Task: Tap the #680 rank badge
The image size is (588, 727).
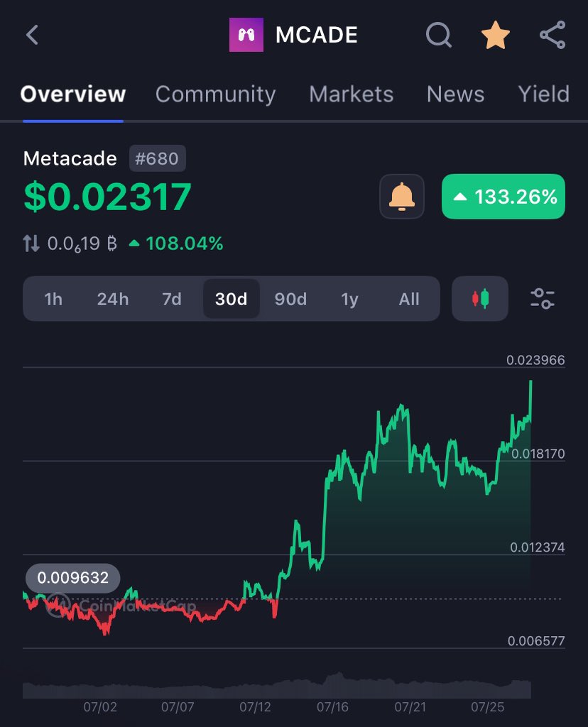Action: 157,158
